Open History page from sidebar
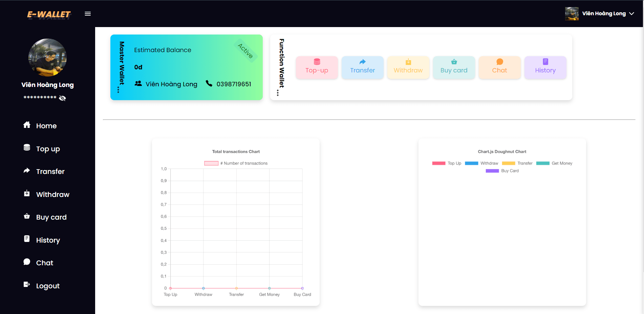644x314 pixels. 48,240
